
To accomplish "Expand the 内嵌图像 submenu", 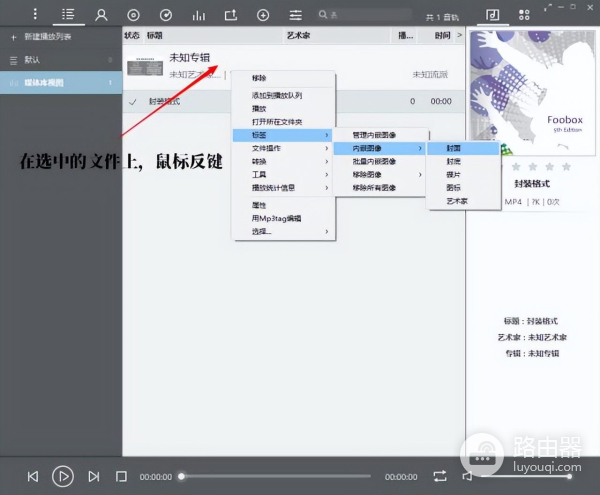I will tap(379, 148).
